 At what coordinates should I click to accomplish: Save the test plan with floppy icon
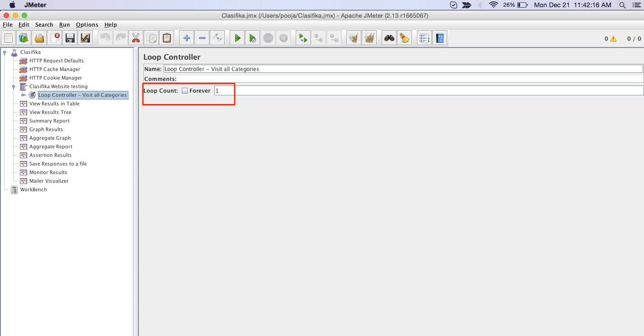coord(70,38)
